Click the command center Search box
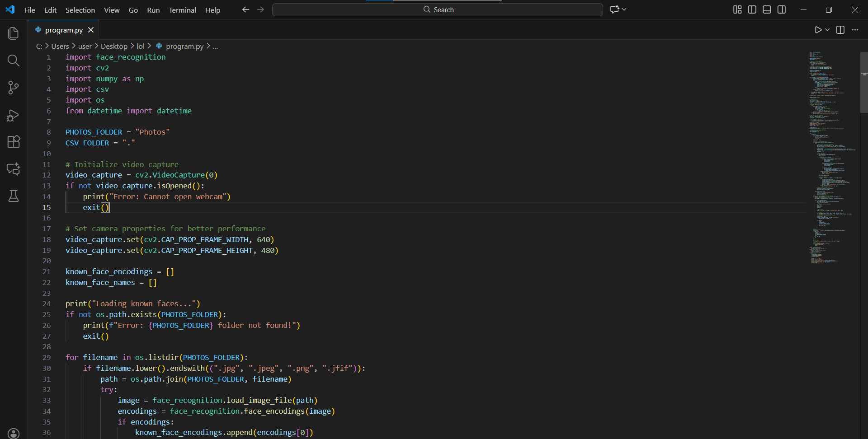This screenshot has width=868, height=439. [x=437, y=9]
